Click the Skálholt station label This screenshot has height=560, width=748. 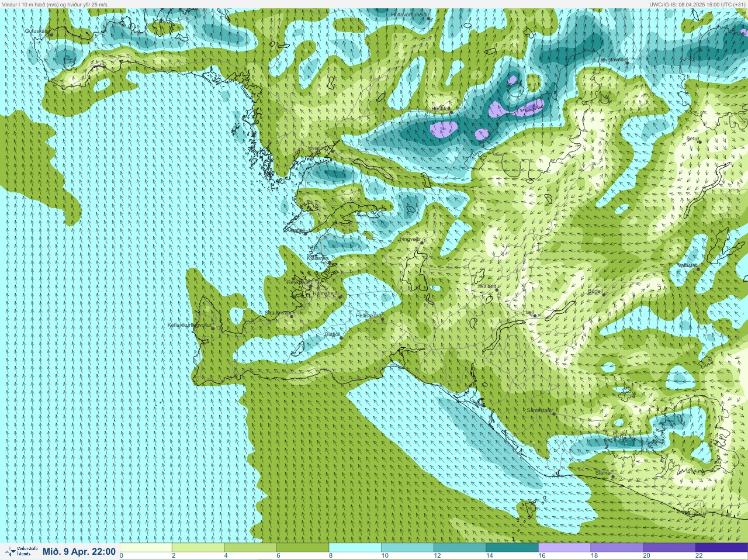click(487, 286)
